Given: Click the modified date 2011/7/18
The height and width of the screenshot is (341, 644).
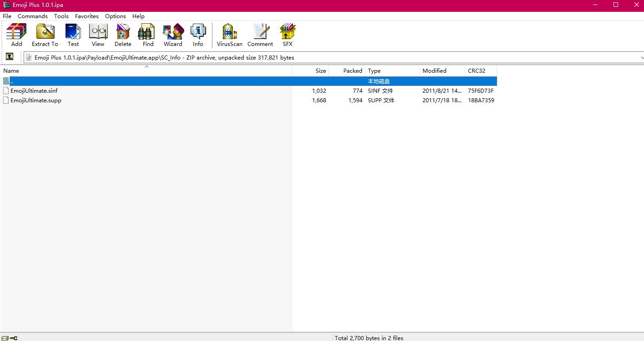Looking at the screenshot, I should click(442, 100).
